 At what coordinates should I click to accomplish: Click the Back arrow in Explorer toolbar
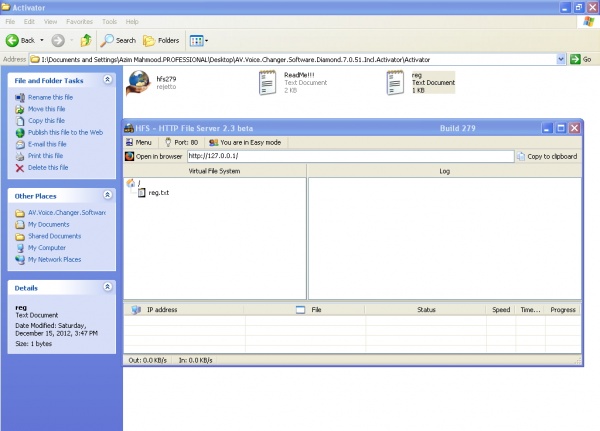[20, 40]
